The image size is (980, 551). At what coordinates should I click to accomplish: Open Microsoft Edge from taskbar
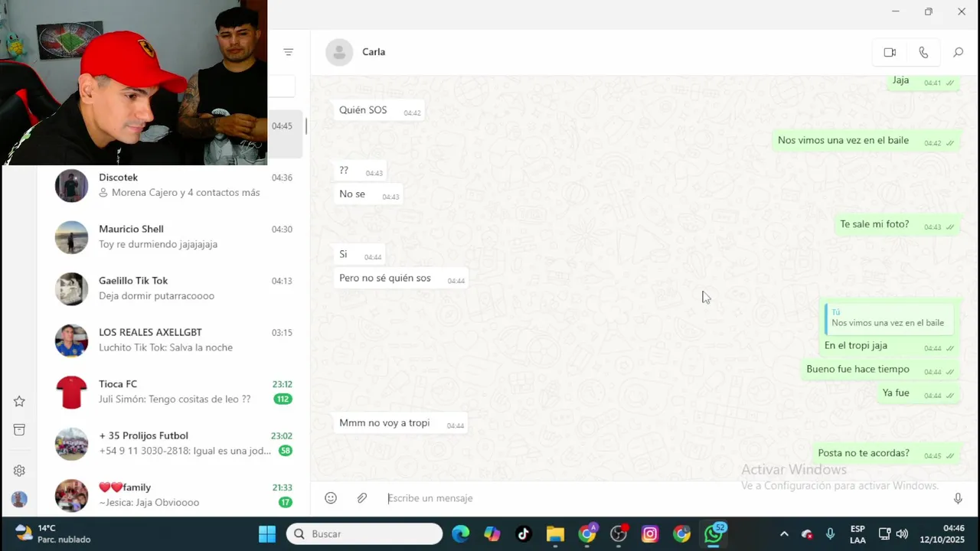[460, 533]
